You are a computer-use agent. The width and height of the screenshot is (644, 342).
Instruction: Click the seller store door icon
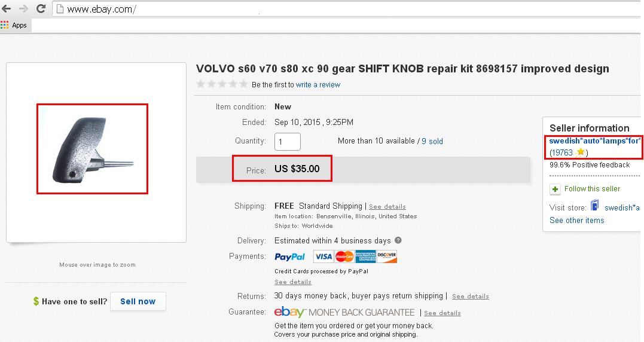(594, 206)
